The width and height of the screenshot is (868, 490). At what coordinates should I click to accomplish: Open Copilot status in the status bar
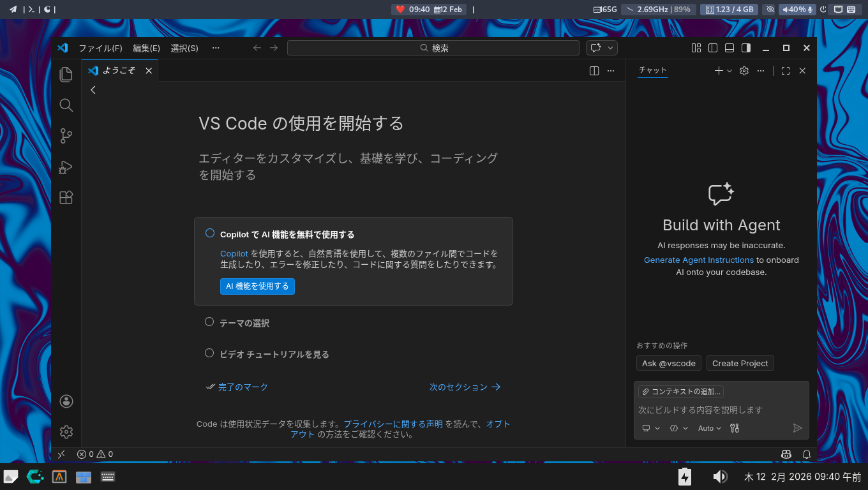786,454
